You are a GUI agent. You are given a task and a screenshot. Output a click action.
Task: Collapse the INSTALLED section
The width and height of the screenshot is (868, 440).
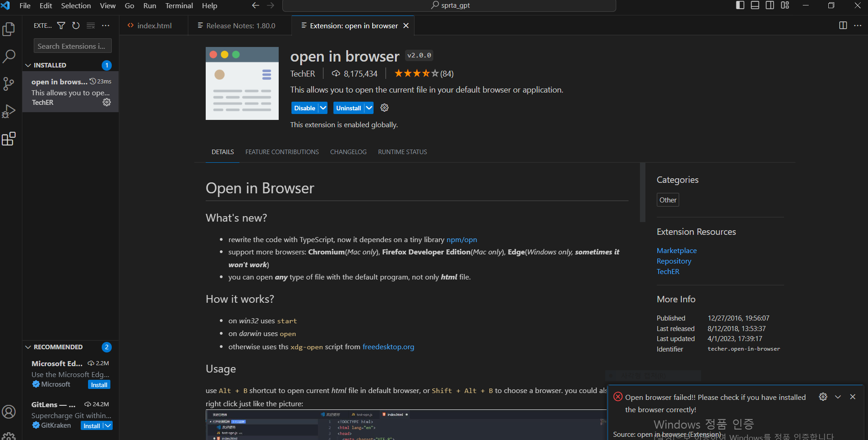pyautogui.click(x=28, y=65)
